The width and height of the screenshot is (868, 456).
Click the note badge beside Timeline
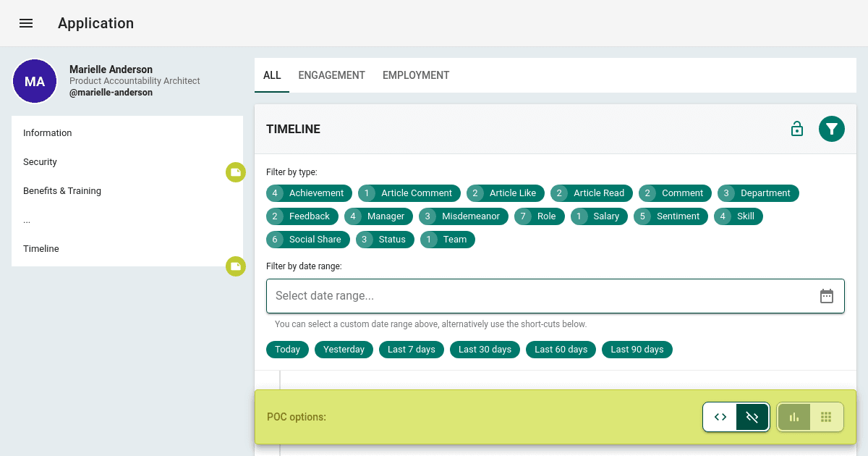tap(236, 266)
